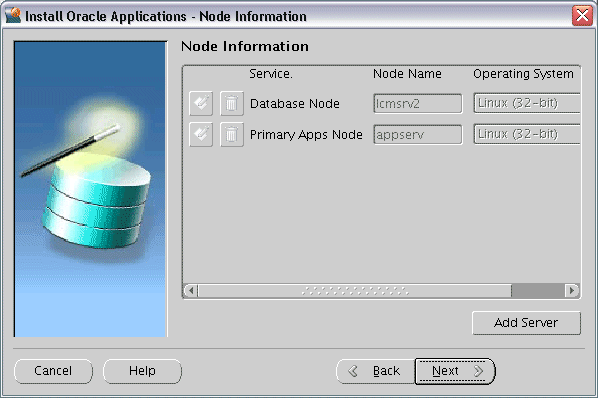Click the Database Node label
This screenshot has height=398, width=598.
[x=295, y=104]
